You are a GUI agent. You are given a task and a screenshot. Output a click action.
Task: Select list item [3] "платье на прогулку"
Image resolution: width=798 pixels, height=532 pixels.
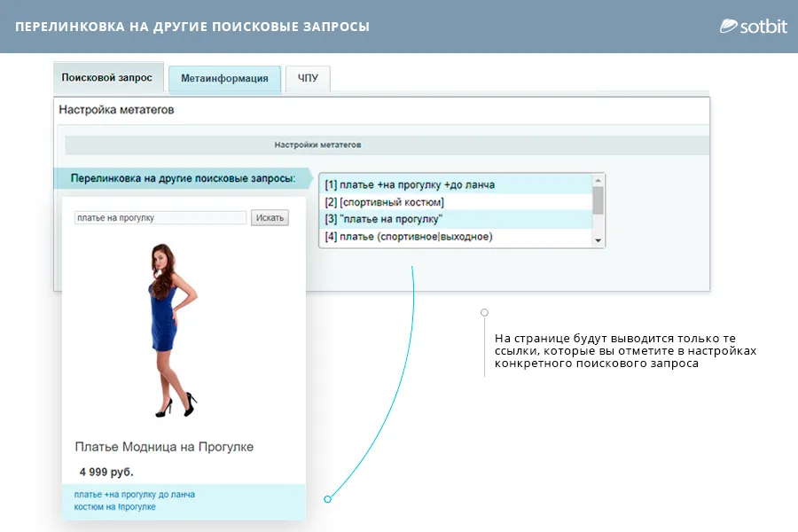(456, 219)
